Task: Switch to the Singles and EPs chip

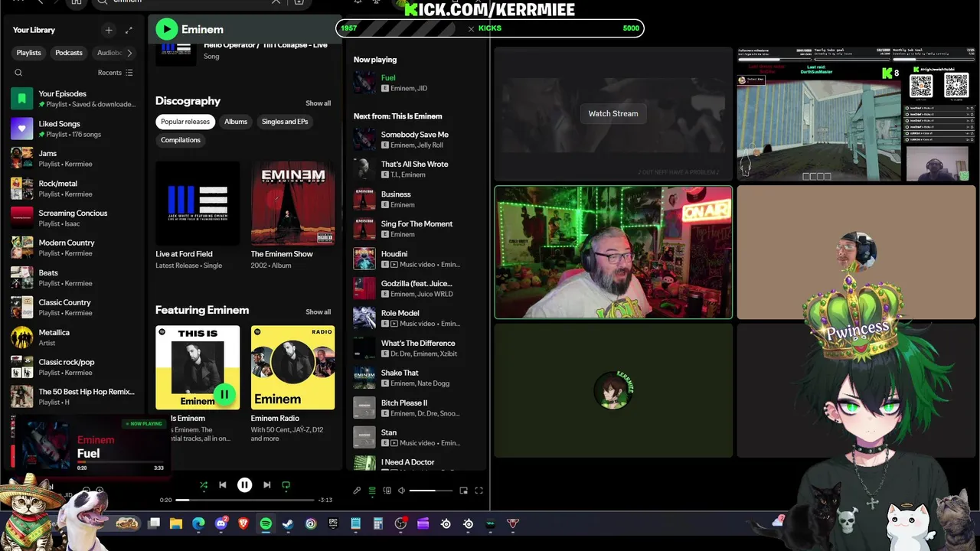Action: (x=285, y=122)
